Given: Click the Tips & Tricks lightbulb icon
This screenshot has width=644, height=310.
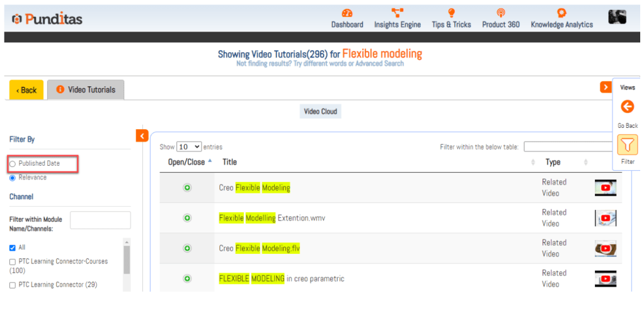Looking at the screenshot, I should point(451,13).
